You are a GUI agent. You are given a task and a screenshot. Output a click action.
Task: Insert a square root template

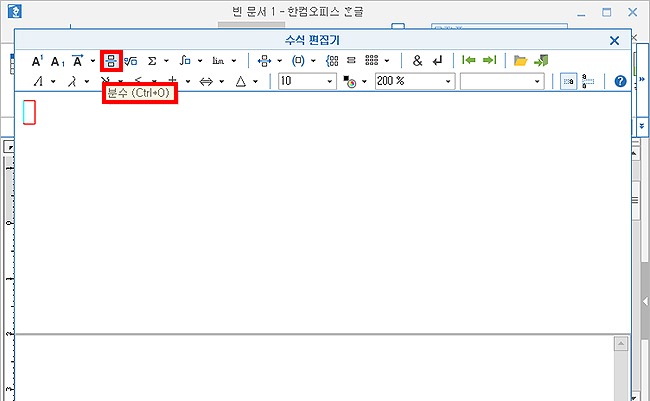coord(131,61)
